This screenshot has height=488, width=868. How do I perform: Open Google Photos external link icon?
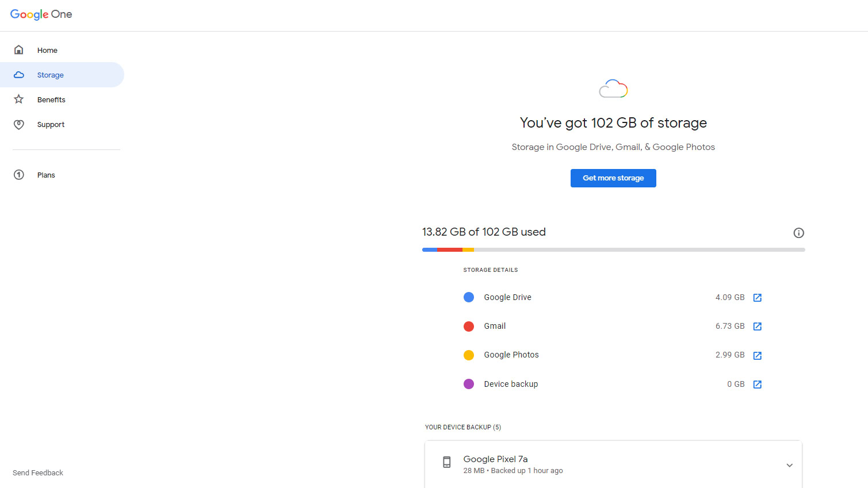758,356
